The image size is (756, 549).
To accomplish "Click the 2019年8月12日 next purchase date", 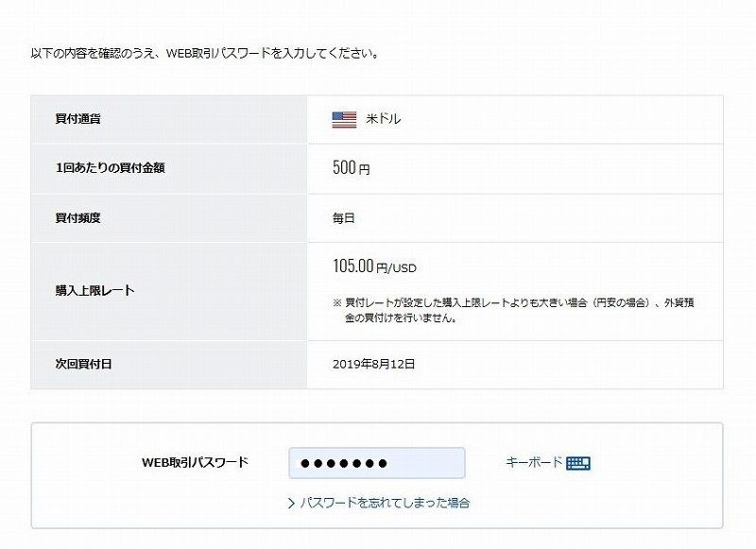I will pos(373,364).
